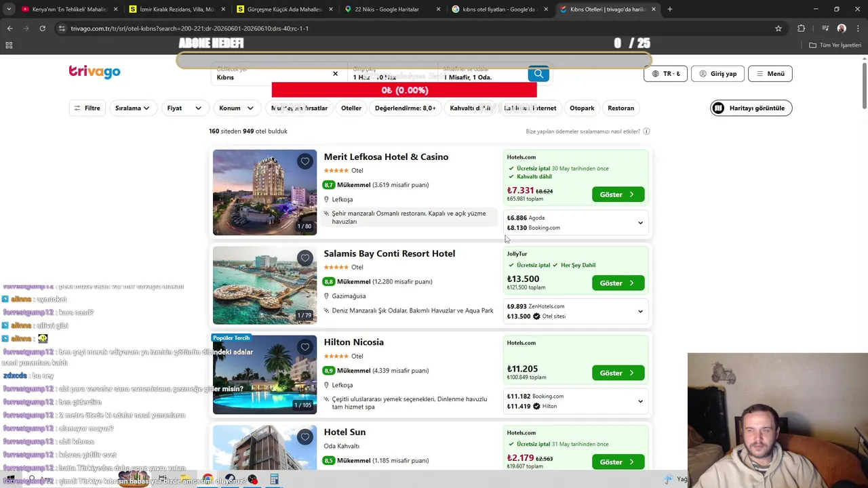Image resolution: width=868 pixels, height=488 pixels.
Task: Reload the trivago page
Action: click(x=42, y=28)
